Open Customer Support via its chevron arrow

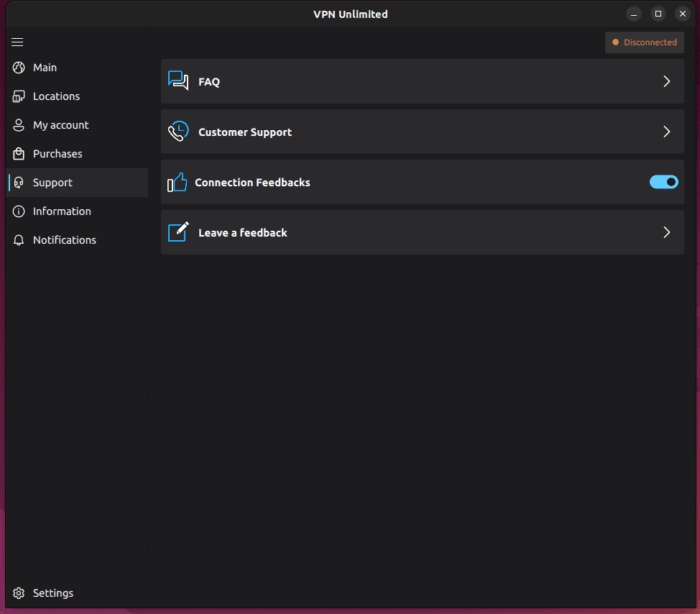666,132
